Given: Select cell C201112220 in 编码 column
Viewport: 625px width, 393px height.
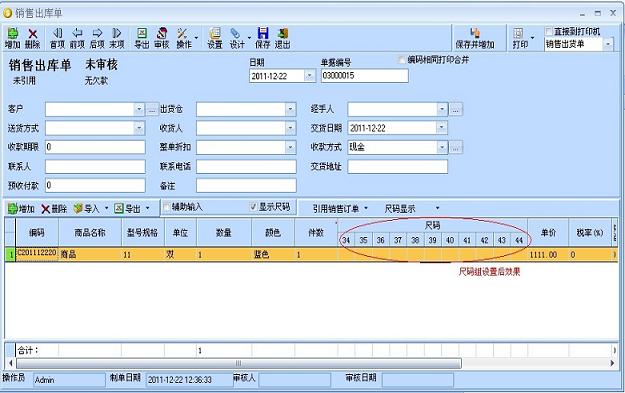Looking at the screenshot, I should point(37,254).
